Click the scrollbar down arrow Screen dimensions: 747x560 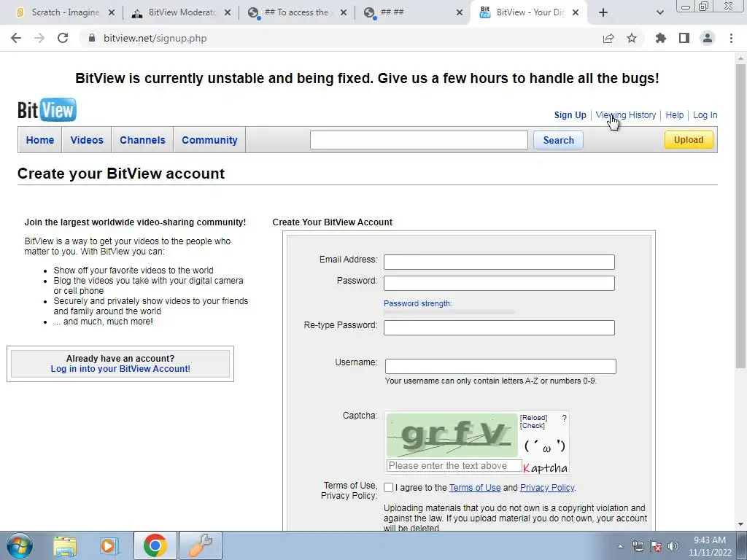point(740,524)
